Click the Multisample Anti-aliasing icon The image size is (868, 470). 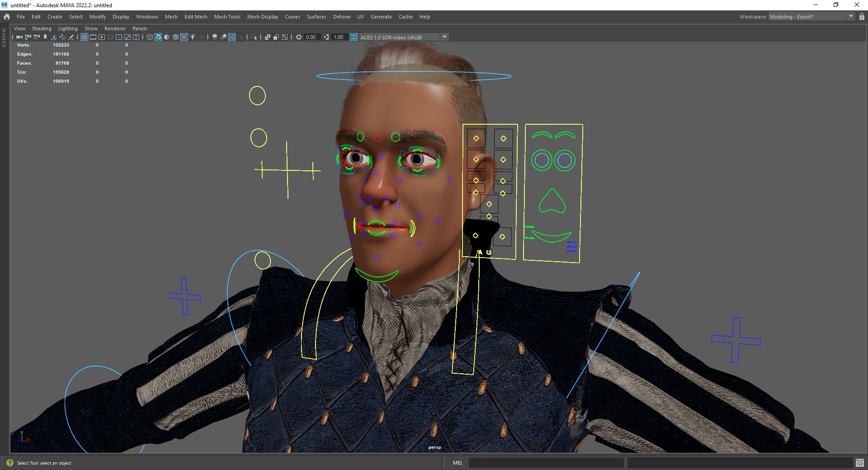232,37
